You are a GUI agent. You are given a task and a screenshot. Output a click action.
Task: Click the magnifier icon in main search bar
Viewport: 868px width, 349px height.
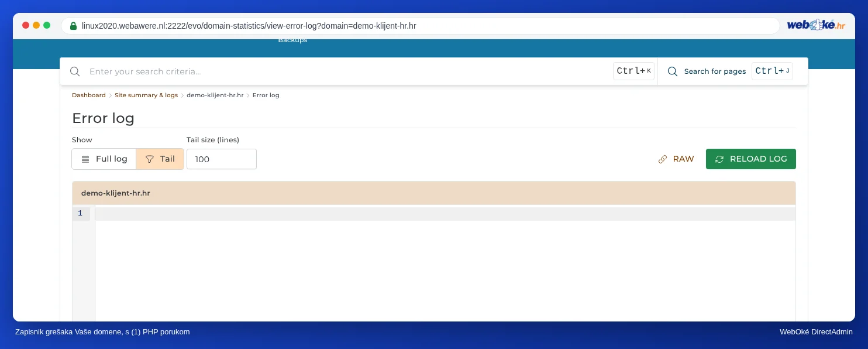point(75,71)
